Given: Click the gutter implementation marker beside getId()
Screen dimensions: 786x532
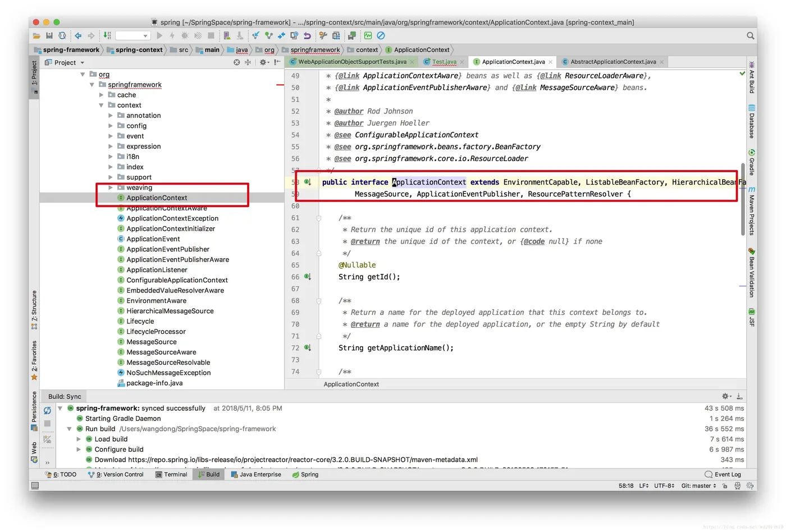Looking at the screenshot, I should coord(308,277).
